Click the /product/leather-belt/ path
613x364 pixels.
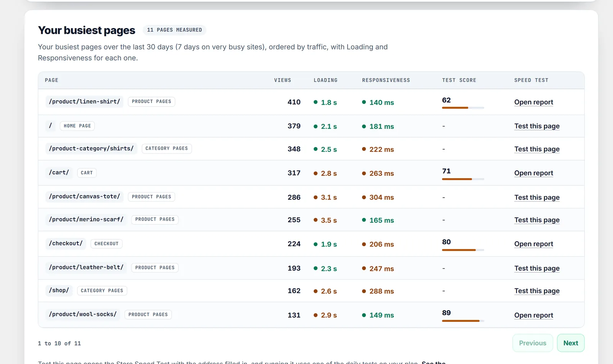(86, 267)
